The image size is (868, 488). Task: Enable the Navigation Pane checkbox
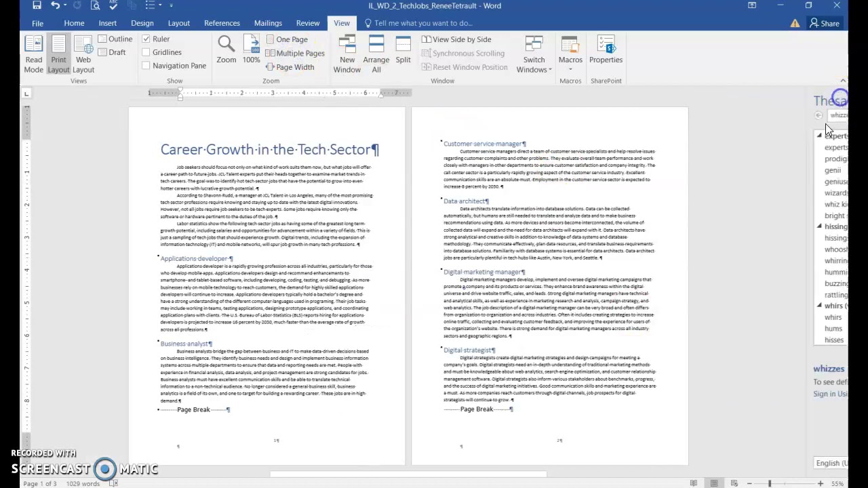coord(146,66)
